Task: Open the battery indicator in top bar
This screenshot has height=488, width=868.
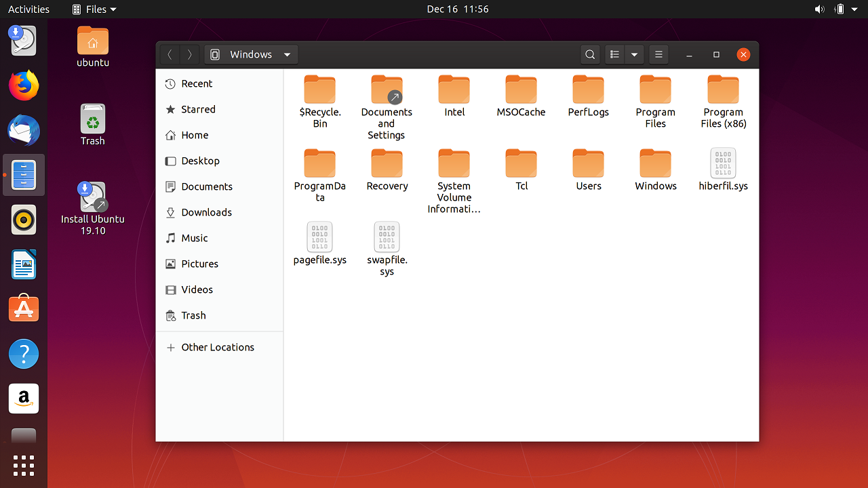Action: pyautogui.click(x=840, y=9)
